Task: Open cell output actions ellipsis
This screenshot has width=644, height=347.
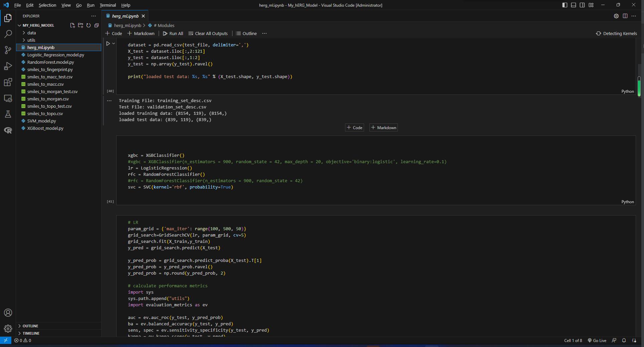Action: [109, 100]
